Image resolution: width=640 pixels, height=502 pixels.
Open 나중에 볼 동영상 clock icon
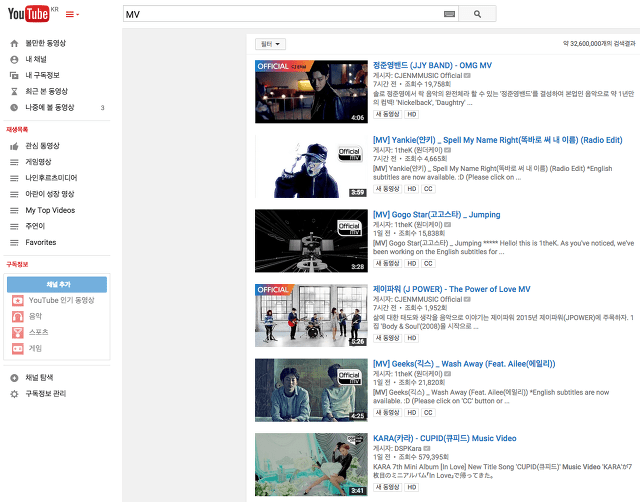14,108
